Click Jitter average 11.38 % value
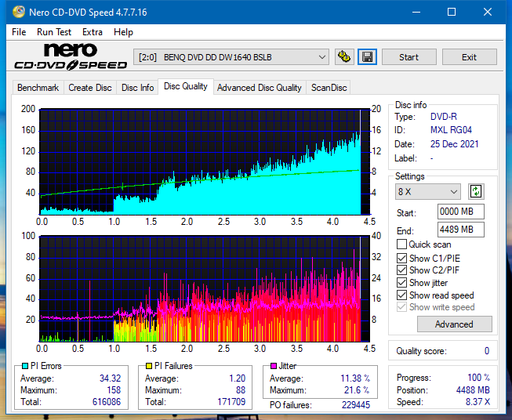The image size is (512, 420). coord(355,378)
